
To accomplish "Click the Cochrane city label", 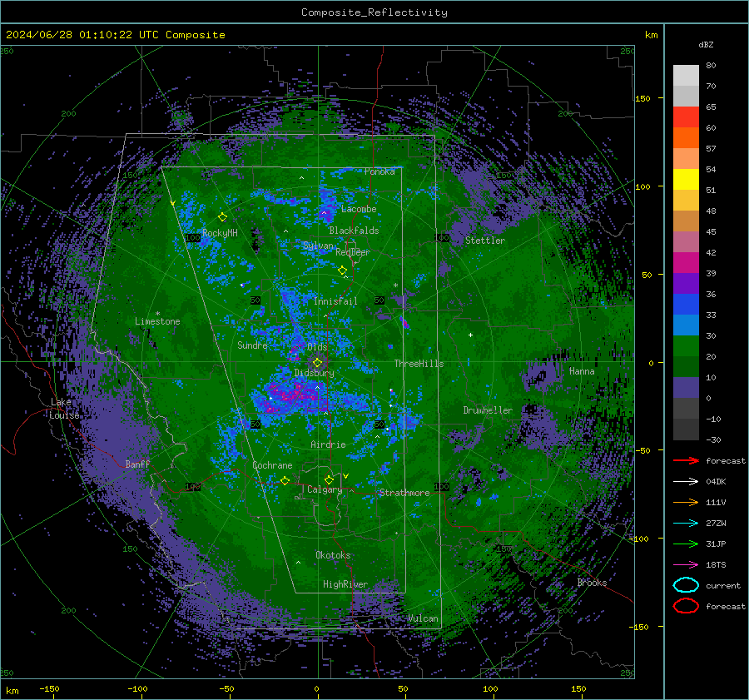I will coord(272,465).
